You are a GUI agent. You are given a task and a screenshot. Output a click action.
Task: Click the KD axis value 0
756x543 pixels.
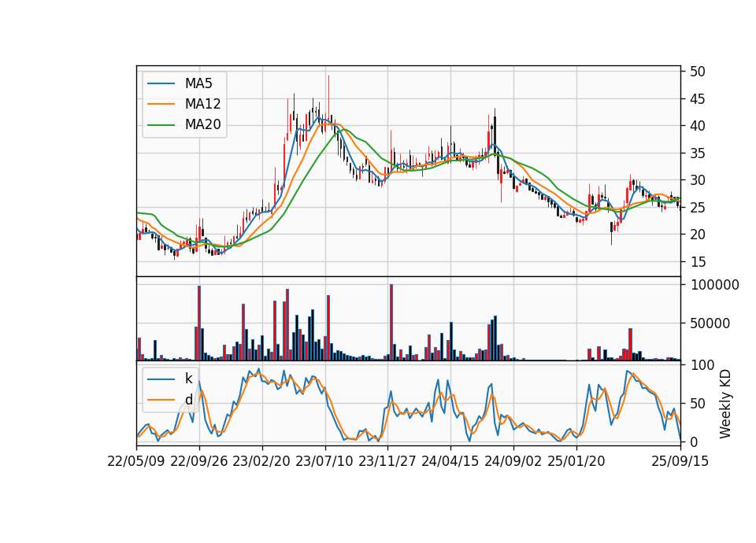coord(694,441)
